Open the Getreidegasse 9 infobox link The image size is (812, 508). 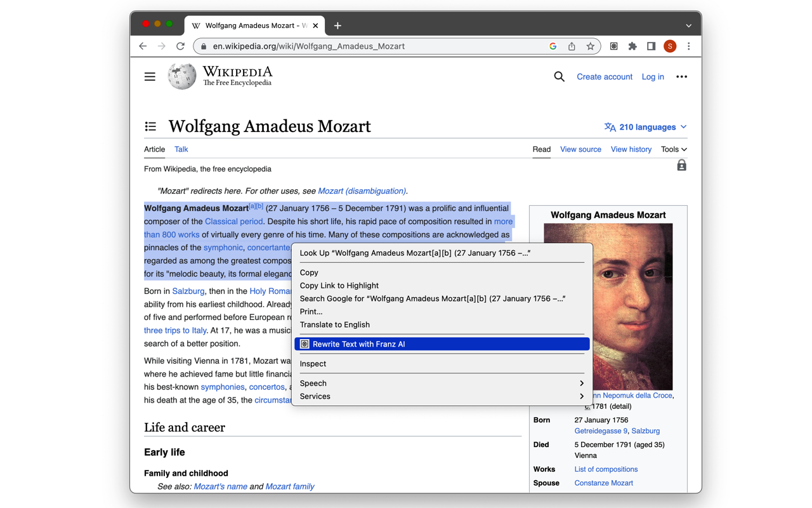(601, 431)
